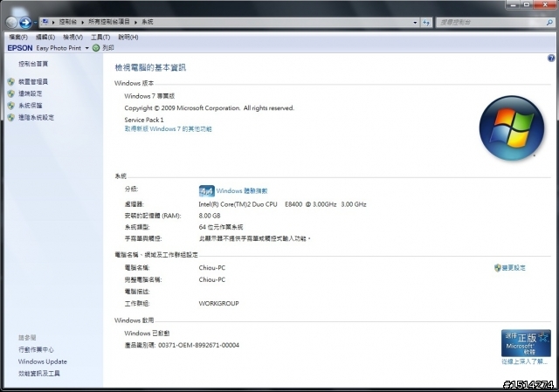The width and height of the screenshot is (559, 392).
Task: Open Windows Update link
Action: point(43,361)
